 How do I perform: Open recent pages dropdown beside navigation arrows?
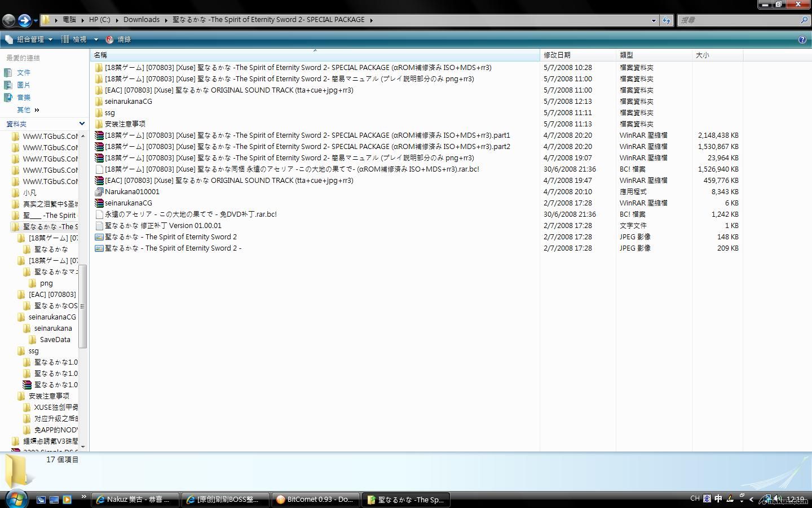(36, 21)
